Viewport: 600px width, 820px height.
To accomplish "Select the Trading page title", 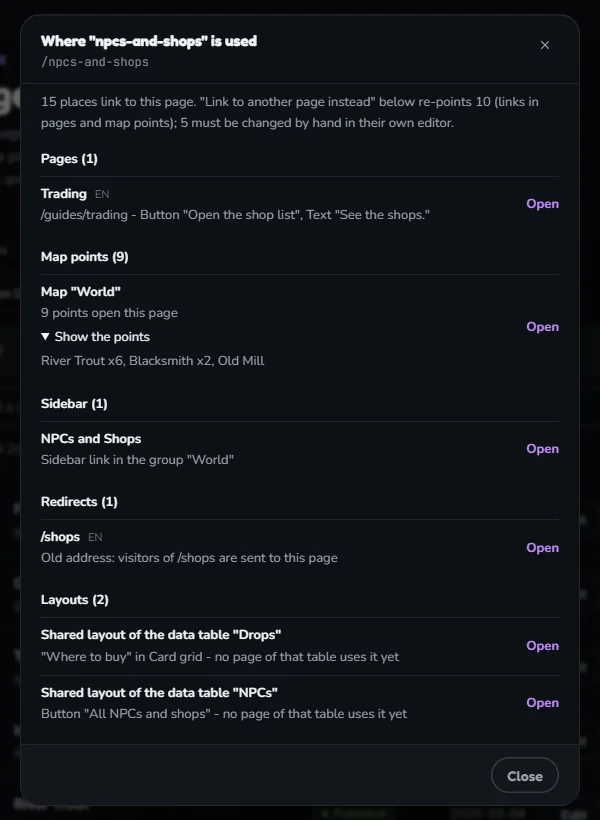I will (x=64, y=194).
